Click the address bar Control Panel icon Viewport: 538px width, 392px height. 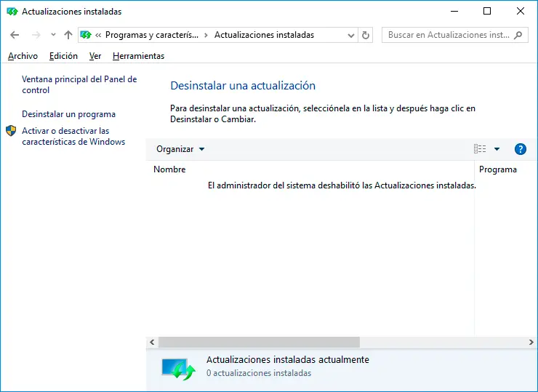tap(86, 35)
